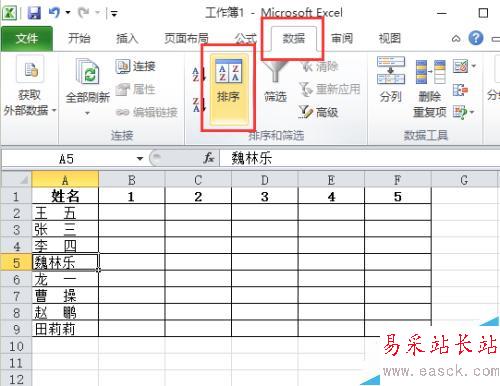Open the data validation dropdown arrow
The width and height of the screenshot is (500, 386).
(473, 66)
